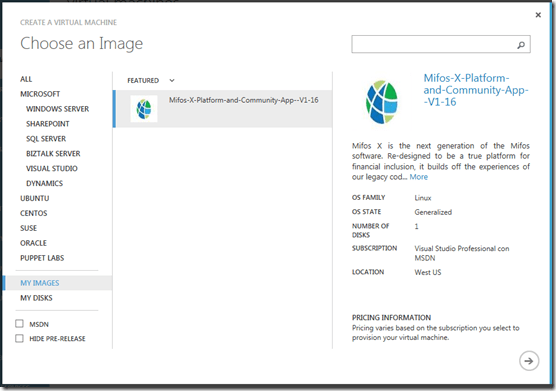Select CentOS category

click(x=34, y=213)
